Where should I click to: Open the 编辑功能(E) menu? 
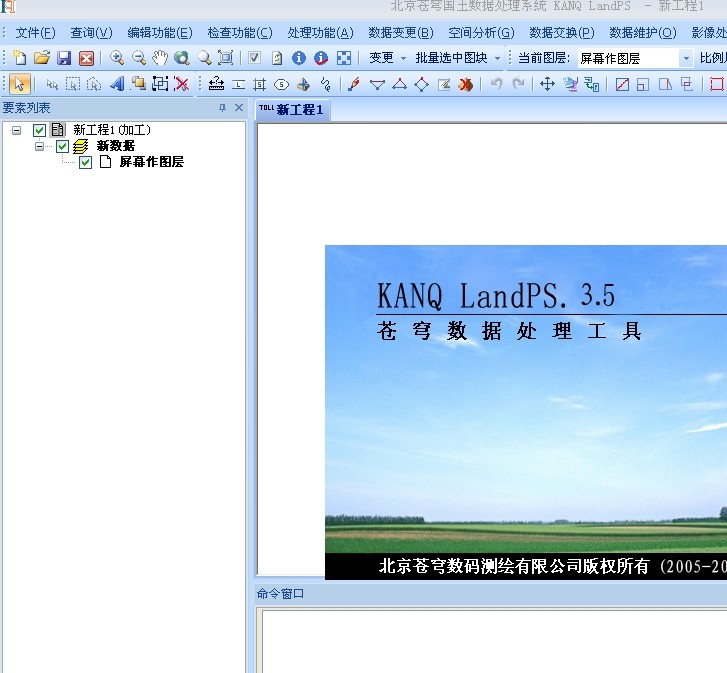[x=160, y=33]
